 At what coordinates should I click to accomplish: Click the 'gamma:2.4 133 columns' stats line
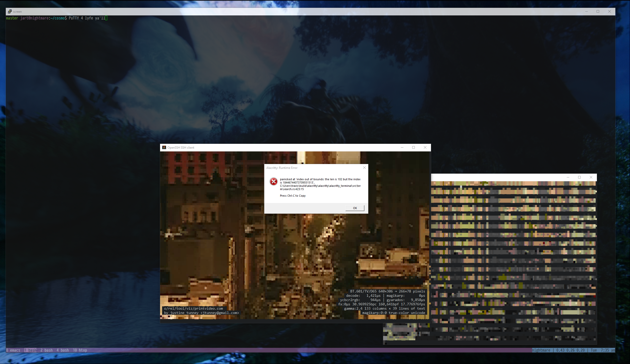click(x=384, y=308)
